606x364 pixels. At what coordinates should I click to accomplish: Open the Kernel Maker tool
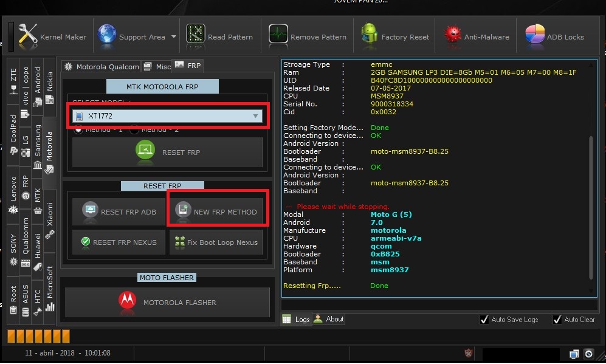coord(52,36)
